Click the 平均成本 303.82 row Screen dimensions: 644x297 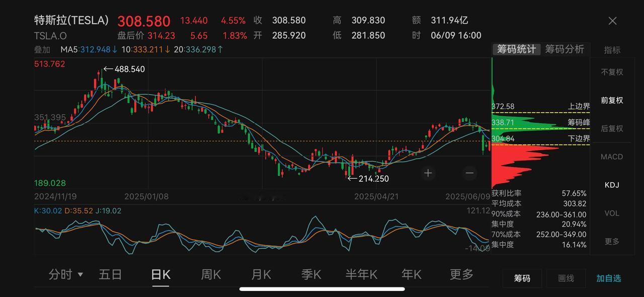[x=539, y=204]
